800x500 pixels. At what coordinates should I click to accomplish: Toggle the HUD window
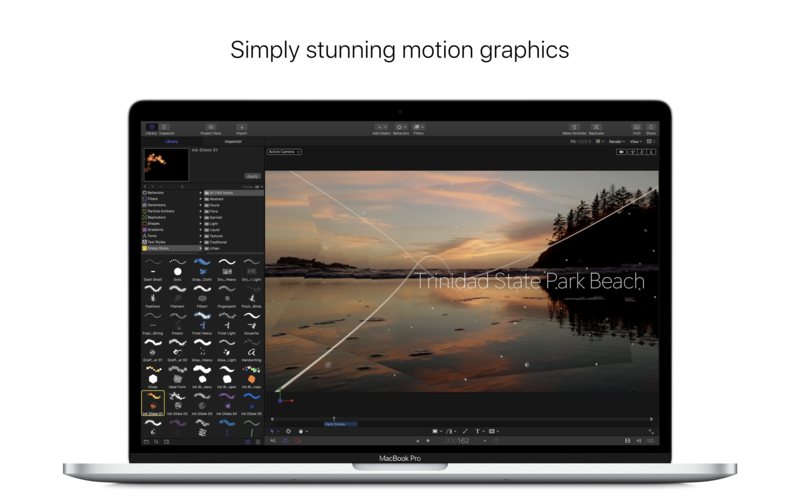(636, 128)
